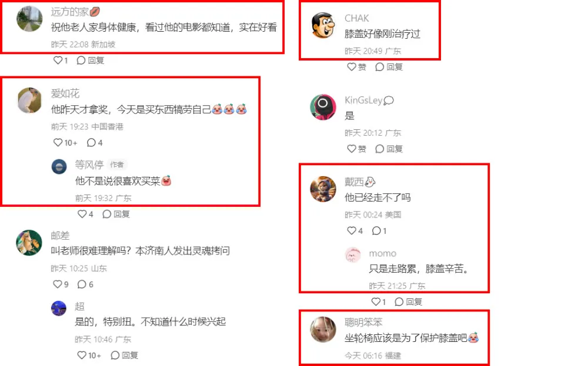Like 戴西's comment with 4 likes
The height and width of the screenshot is (366, 588).
(355, 231)
